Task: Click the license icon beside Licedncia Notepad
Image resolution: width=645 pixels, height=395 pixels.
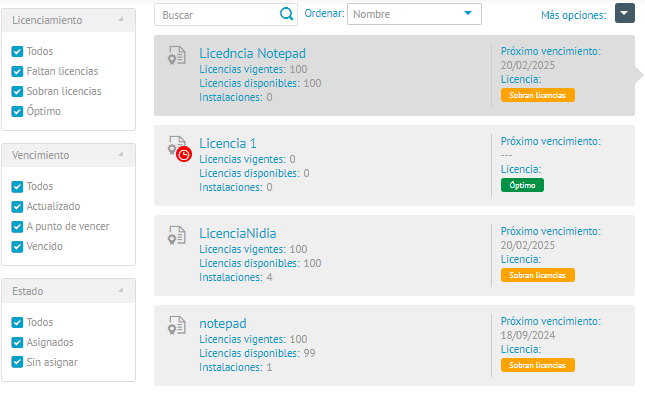Action: (177, 55)
